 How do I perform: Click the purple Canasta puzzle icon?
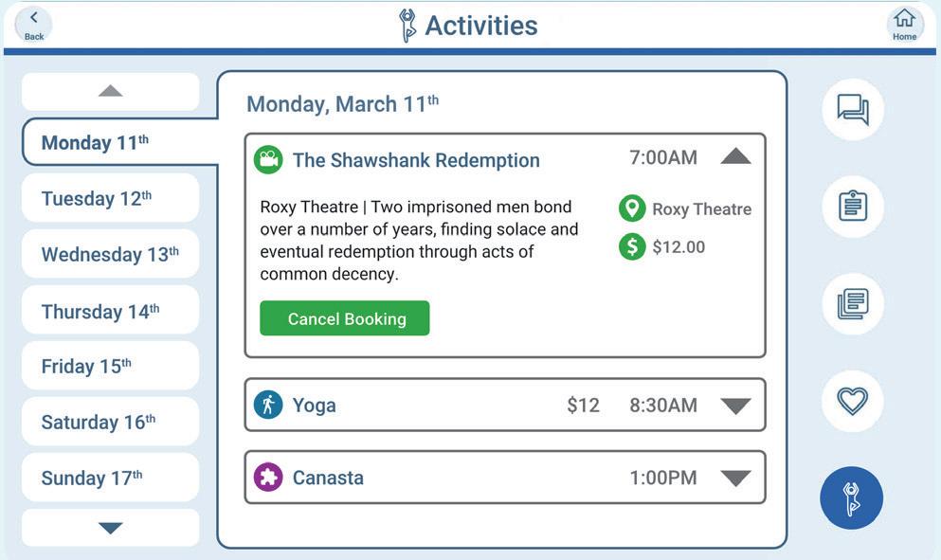pos(268,477)
